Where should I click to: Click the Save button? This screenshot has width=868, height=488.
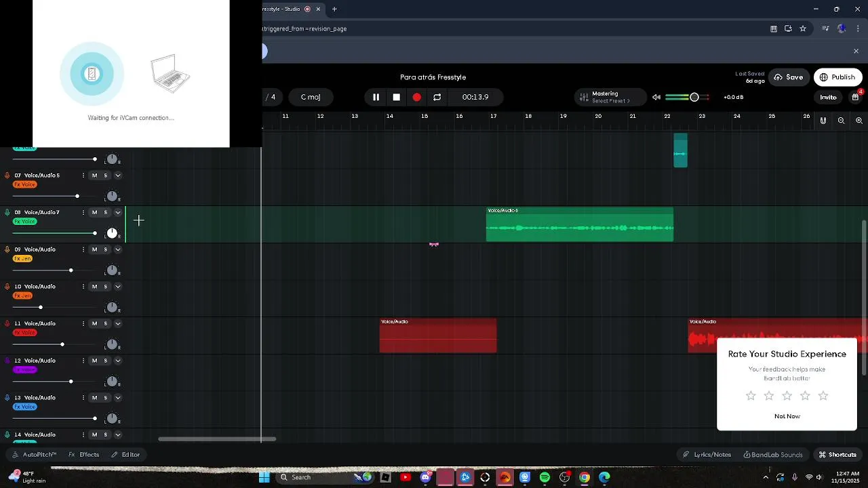pyautogui.click(x=789, y=77)
